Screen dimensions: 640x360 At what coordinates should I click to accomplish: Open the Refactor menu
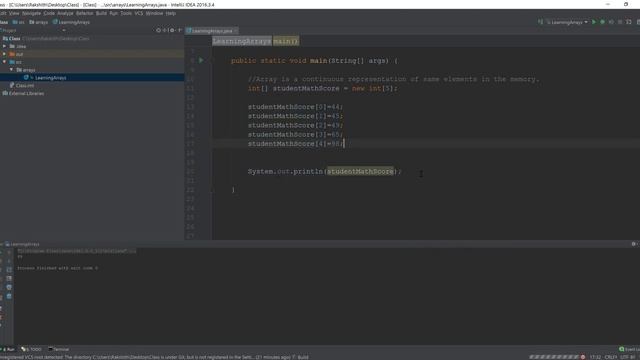pyautogui.click(x=84, y=13)
